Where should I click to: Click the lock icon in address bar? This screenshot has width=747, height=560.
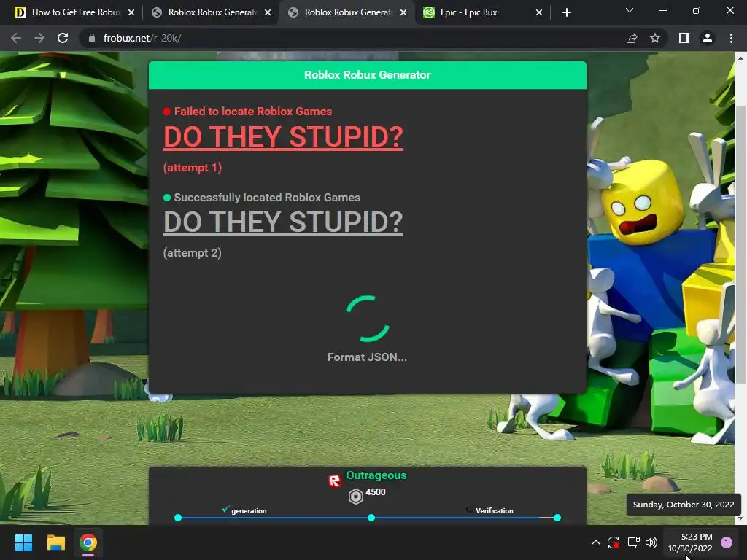[x=92, y=38]
